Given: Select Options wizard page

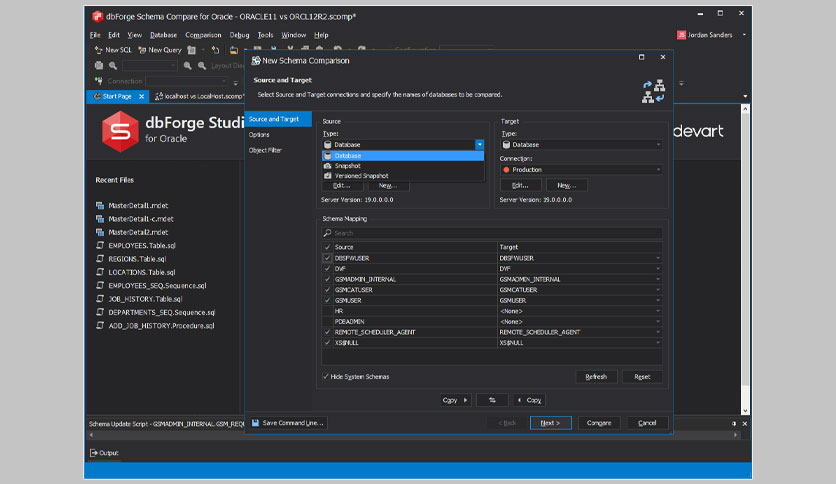Looking at the screenshot, I should [x=259, y=135].
